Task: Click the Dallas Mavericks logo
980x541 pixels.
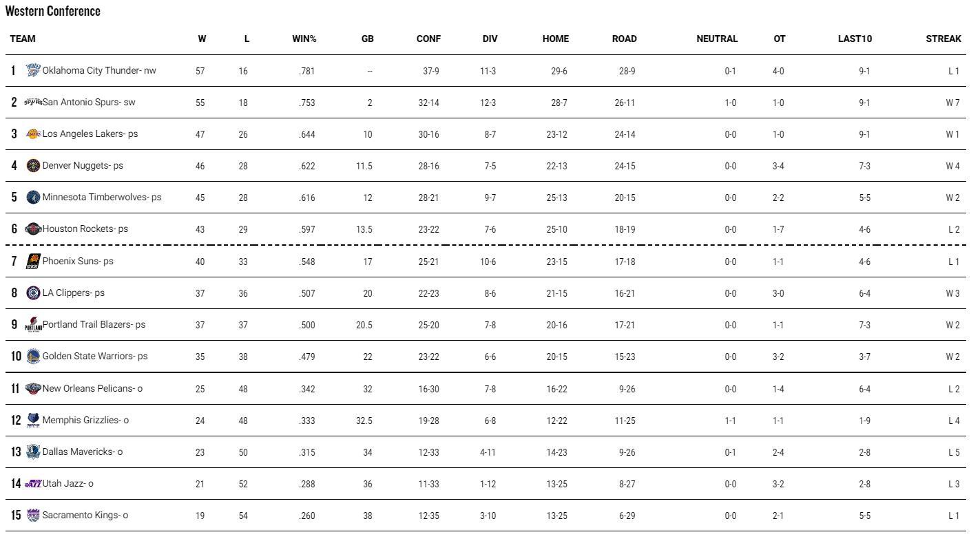Action: coord(33,452)
